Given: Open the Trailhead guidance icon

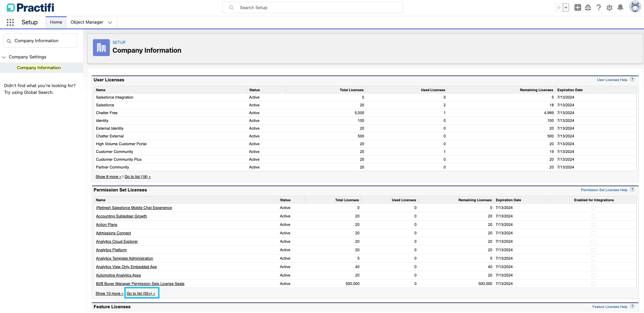Looking at the screenshot, I should click(x=588, y=7).
